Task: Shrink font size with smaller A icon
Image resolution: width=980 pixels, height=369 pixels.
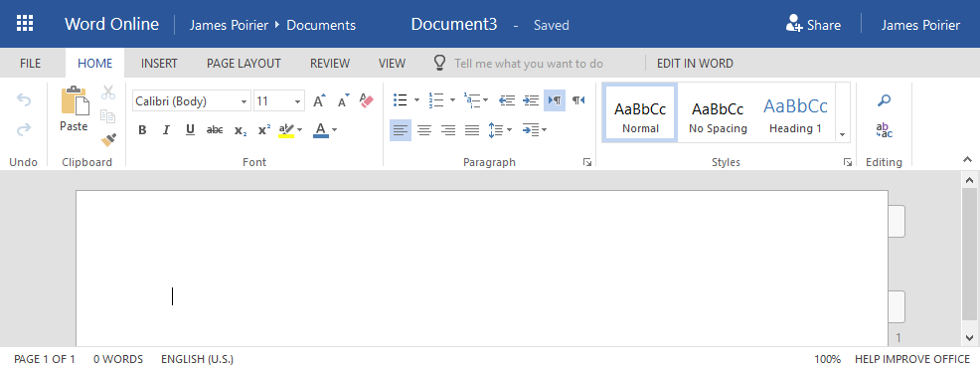Action: pyautogui.click(x=343, y=100)
